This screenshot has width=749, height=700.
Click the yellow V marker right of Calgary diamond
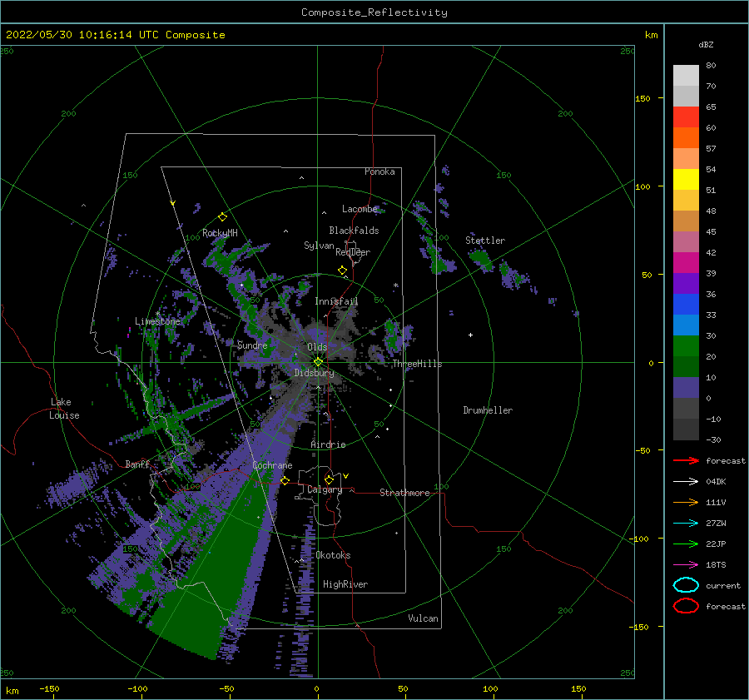click(345, 476)
